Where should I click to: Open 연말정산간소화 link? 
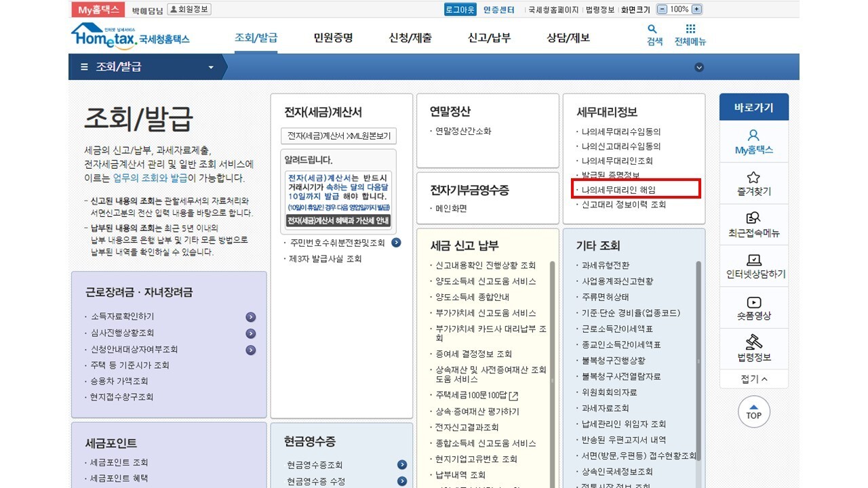point(463,131)
